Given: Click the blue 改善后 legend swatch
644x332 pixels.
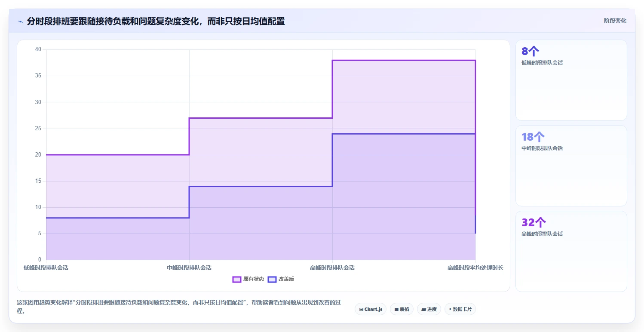Looking at the screenshot, I should click(x=272, y=279).
